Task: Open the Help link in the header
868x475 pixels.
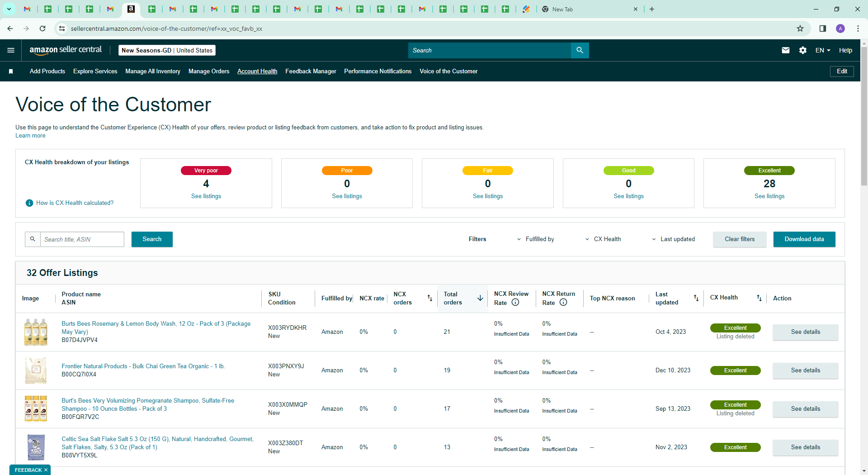Action: [845, 50]
